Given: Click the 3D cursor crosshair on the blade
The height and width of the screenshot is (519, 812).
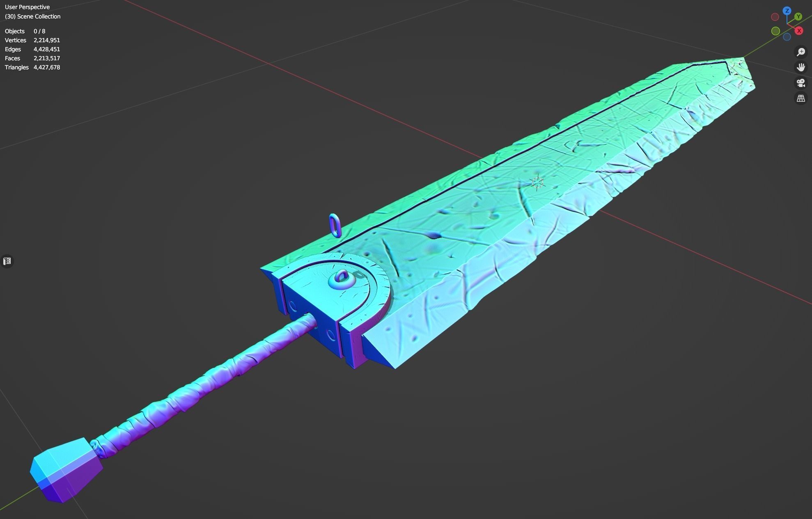Looking at the screenshot, I should [x=537, y=183].
